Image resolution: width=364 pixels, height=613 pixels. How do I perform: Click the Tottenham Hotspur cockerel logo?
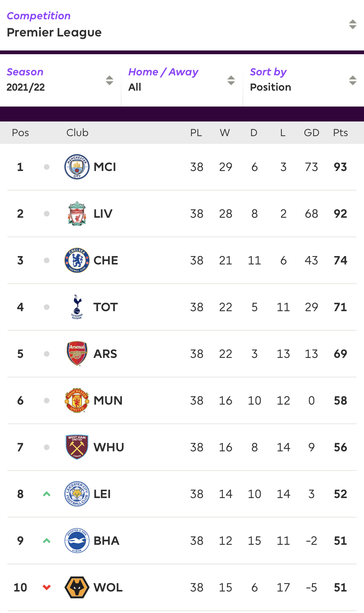(77, 307)
